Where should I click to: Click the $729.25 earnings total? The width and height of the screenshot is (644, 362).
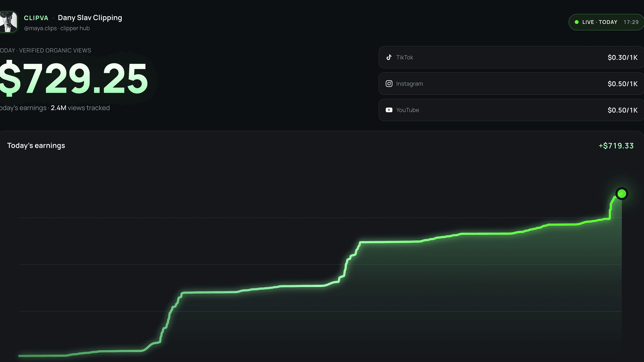point(74,78)
